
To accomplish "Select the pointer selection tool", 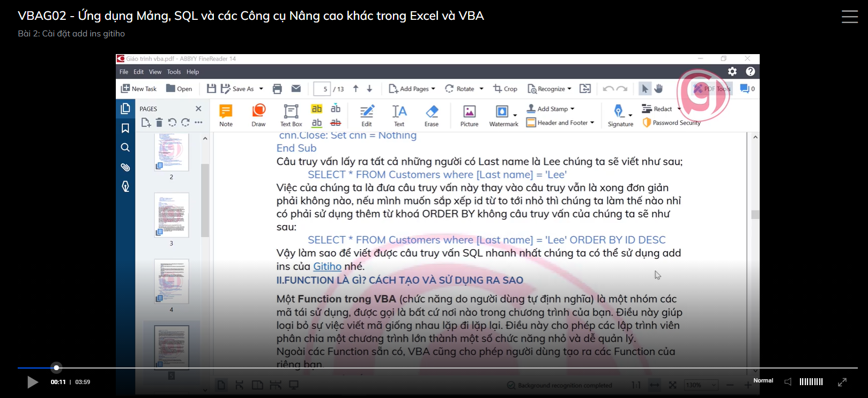I will pos(645,89).
